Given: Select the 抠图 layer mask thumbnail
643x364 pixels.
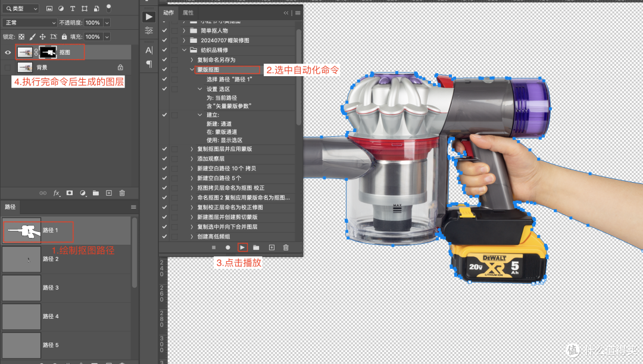Looking at the screenshot, I should pyautogui.click(x=48, y=52).
